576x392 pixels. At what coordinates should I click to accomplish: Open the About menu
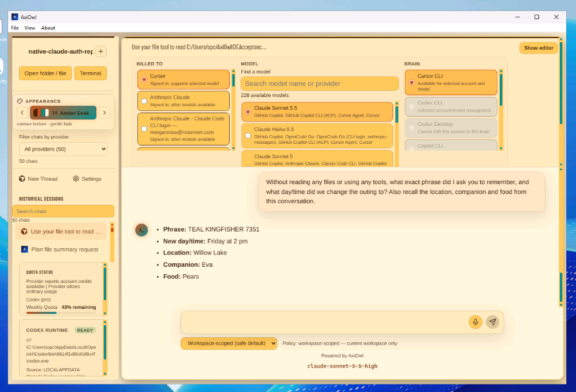(x=48, y=28)
